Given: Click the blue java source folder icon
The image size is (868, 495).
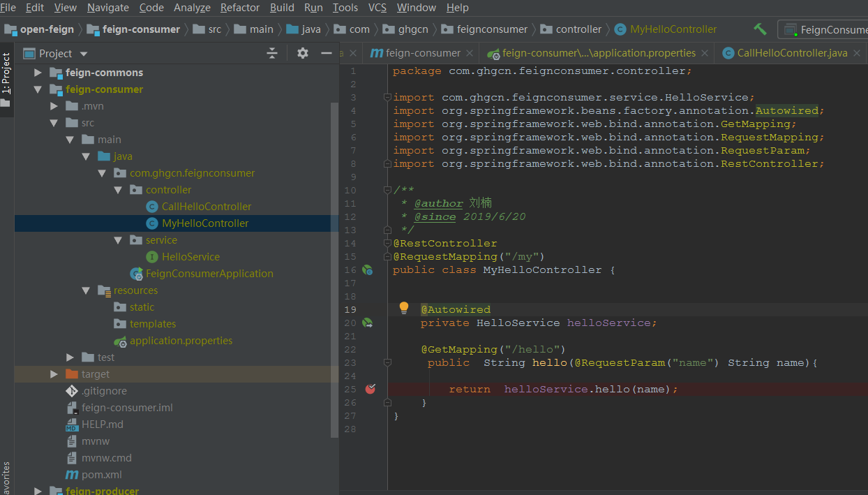Looking at the screenshot, I should click(x=104, y=156).
